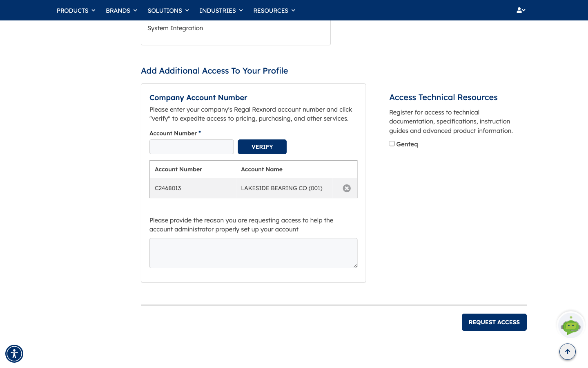Open the user account menu icon
This screenshot has width=588, height=368.
tap(521, 10)
